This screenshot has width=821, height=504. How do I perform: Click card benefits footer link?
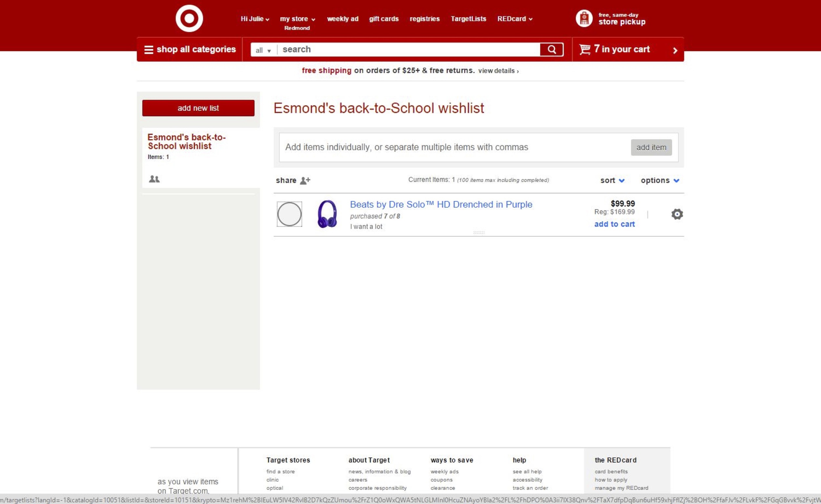click(611, 471)
